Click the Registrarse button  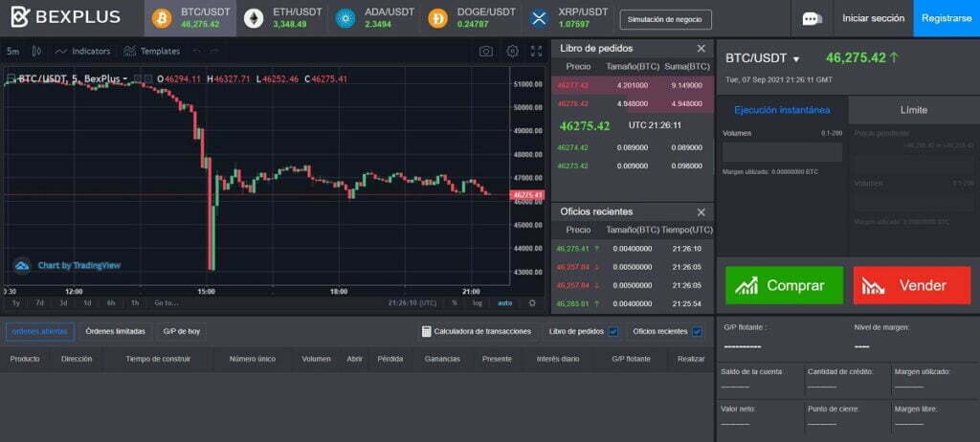[947, 18]
